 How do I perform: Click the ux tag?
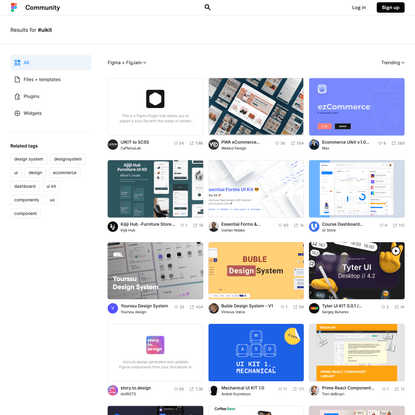tap(52, 200)
